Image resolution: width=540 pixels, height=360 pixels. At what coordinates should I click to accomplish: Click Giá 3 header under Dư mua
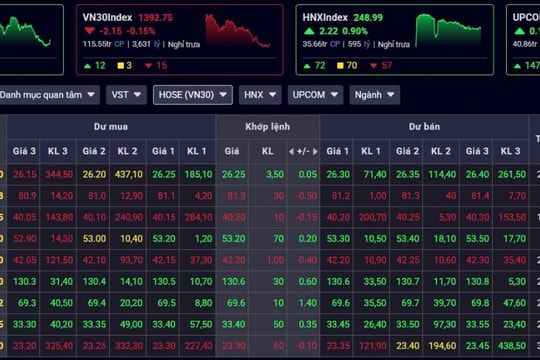pyautogui.click(x=24, y=151)
